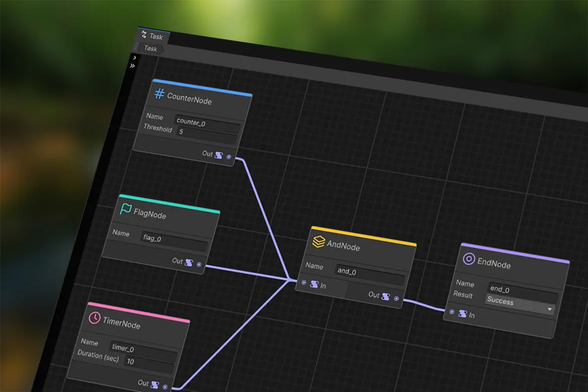Screen dimensions: 588x392
Task: Click the flag icon on FlagNode
Action: (x=125, y=209)
